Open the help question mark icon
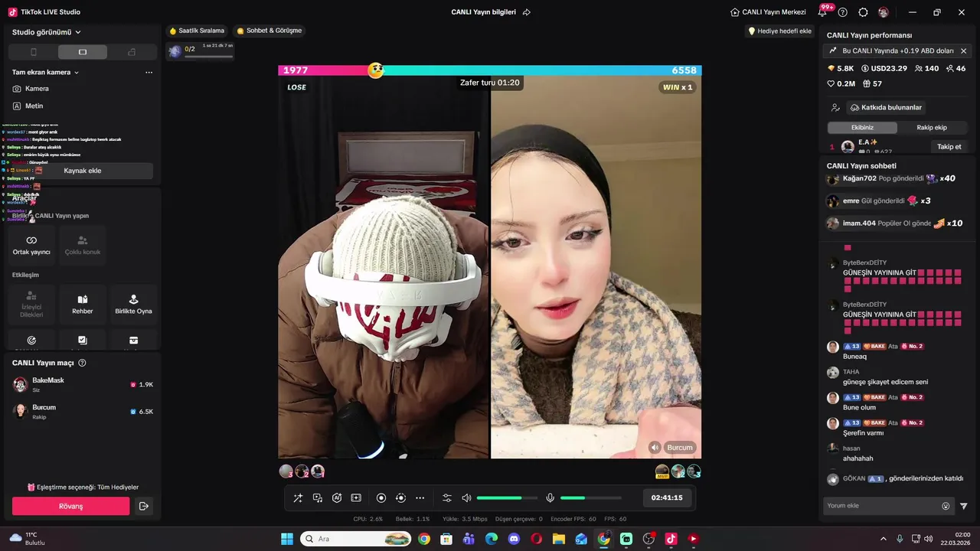This screenshot has height=551, width=980. (843, 12)
